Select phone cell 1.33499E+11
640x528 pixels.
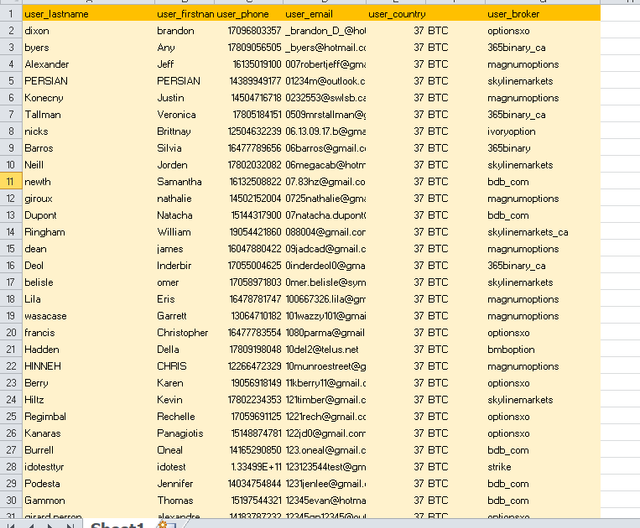249,467
